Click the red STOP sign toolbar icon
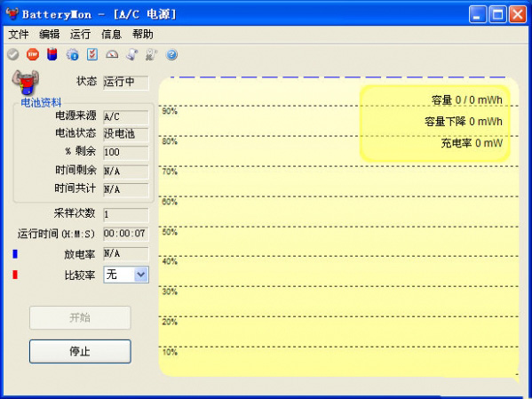Viewport: 532px width, 399px height. pos(33,54)
